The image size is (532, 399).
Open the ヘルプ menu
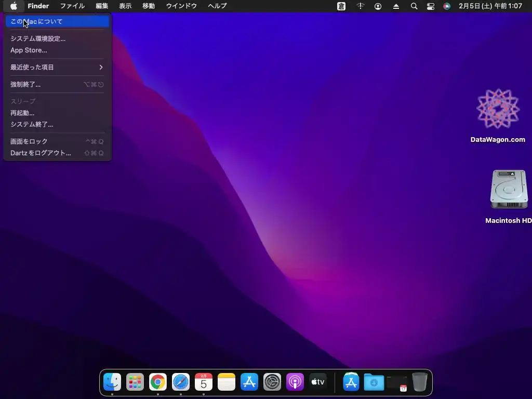pos(217,6)
